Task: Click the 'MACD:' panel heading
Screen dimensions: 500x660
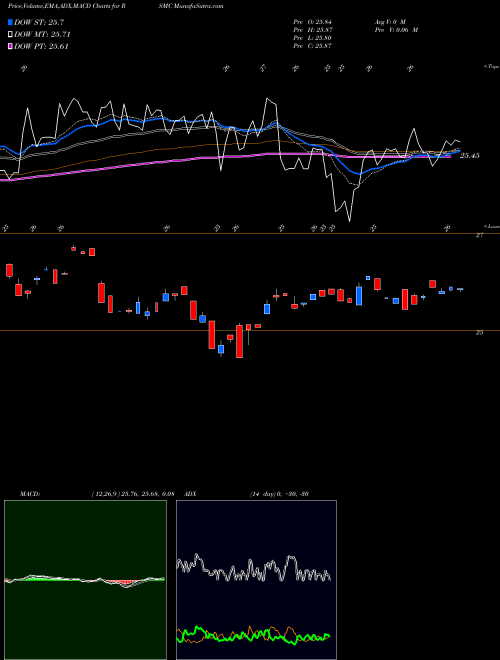Action: [x=29, y=494]
